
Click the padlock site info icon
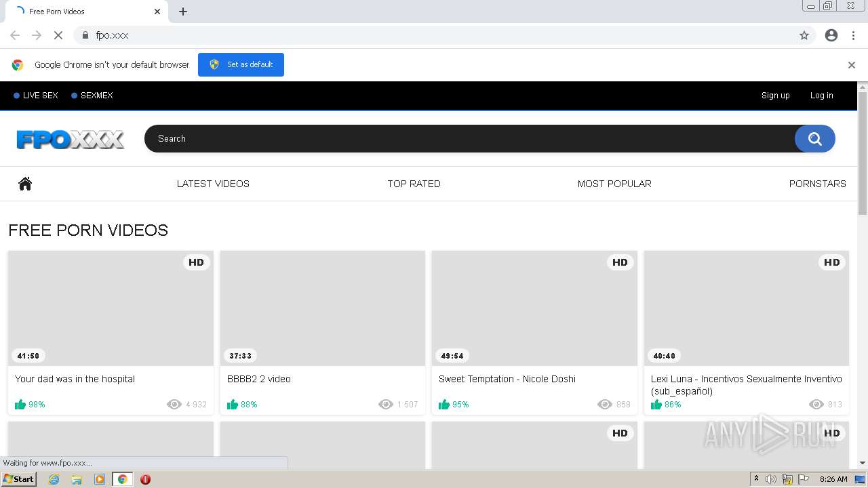click(x=85, y=35)
